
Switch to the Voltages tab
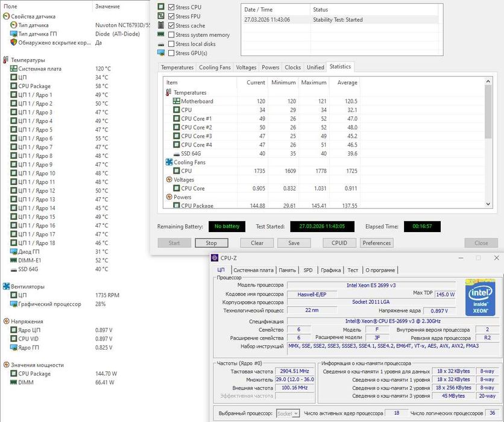pyautogui.click(x=246, y=67)
